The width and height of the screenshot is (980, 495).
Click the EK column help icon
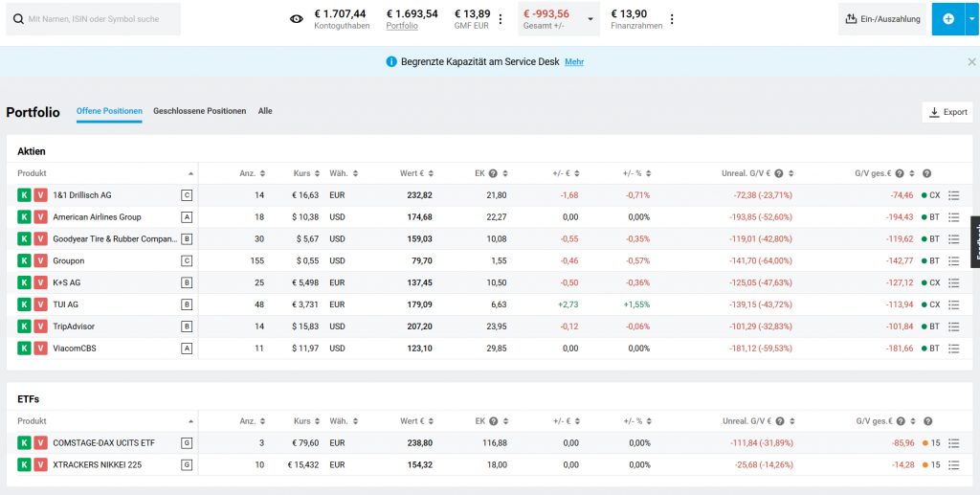tap(493, 173)
